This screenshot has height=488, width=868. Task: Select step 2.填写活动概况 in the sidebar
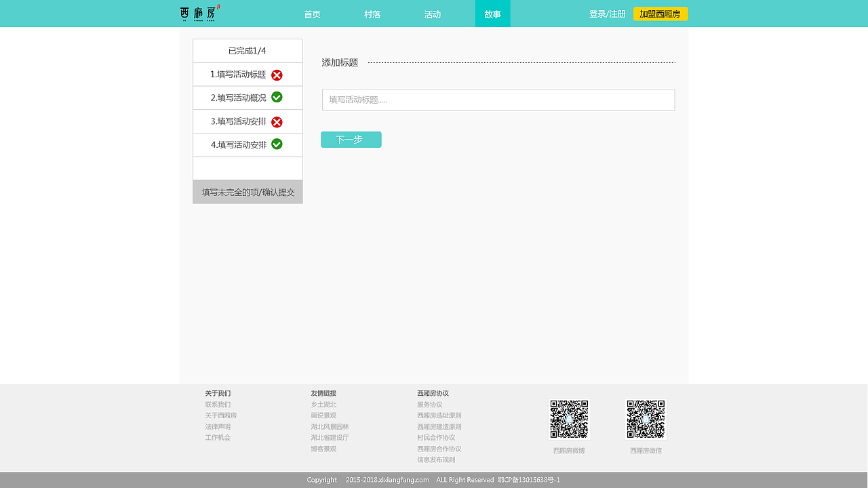click(x=248, y=98)
